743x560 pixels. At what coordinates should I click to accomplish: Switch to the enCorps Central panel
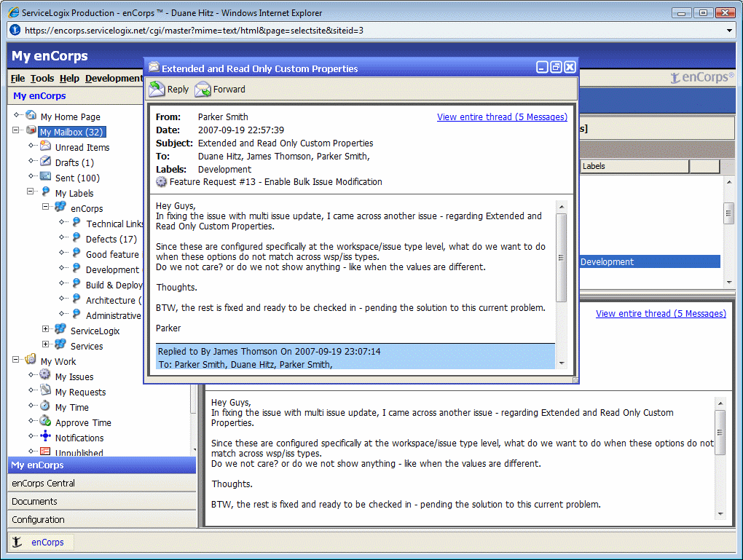coord(102,484)
